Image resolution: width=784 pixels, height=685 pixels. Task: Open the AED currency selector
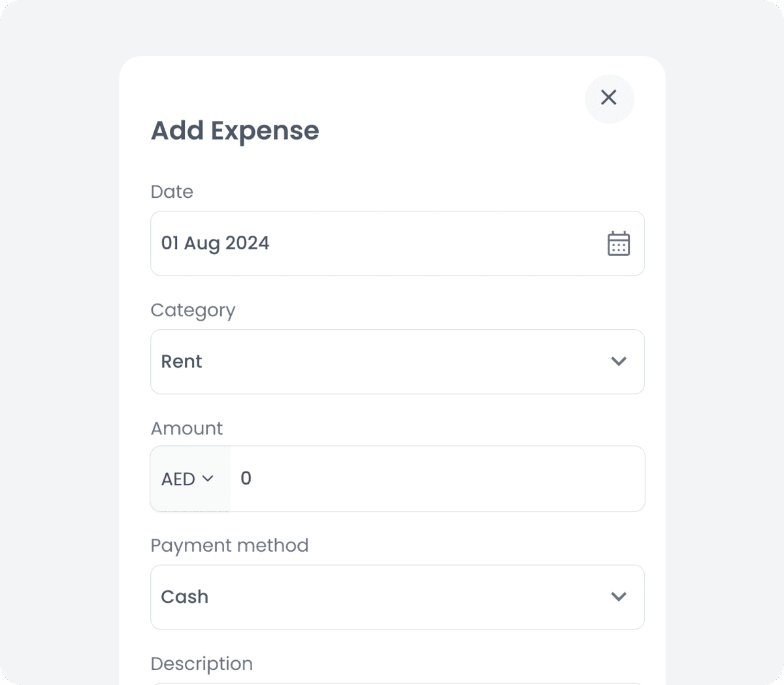click(x=189, y=479)
